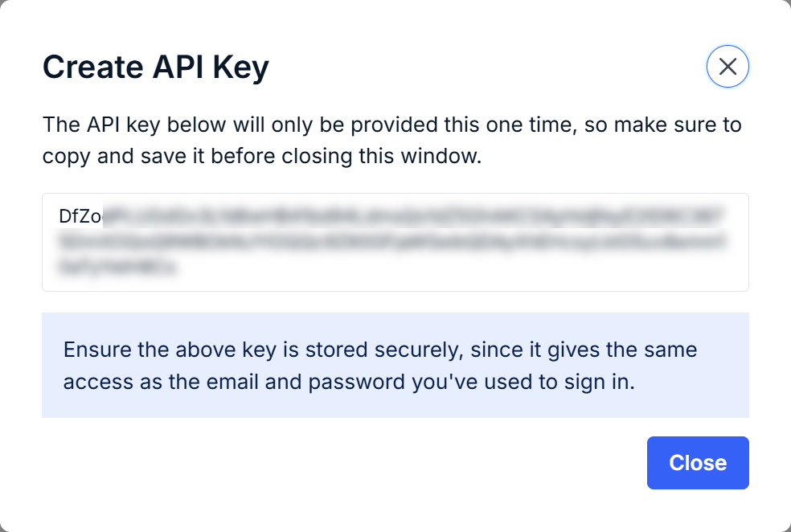Image resolution: width=791 pixels, height=532 pixels.
Task: Click the 'Create API Key' heading
Action: tap(156, 67)
